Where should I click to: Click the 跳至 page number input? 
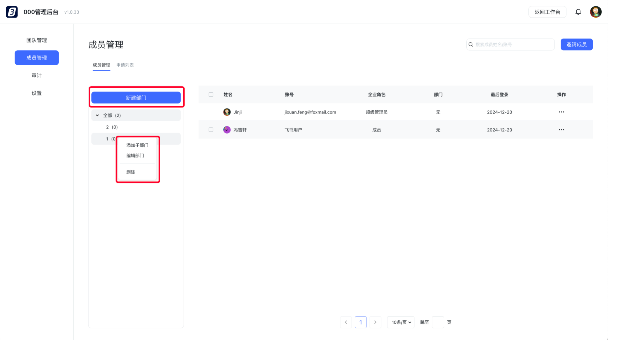438,322
